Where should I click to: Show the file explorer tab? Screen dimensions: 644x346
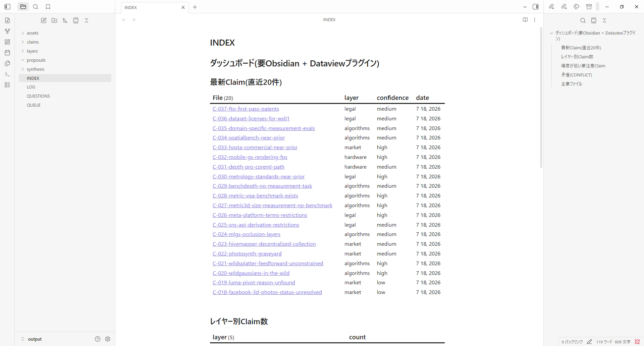tap(23, 7)
